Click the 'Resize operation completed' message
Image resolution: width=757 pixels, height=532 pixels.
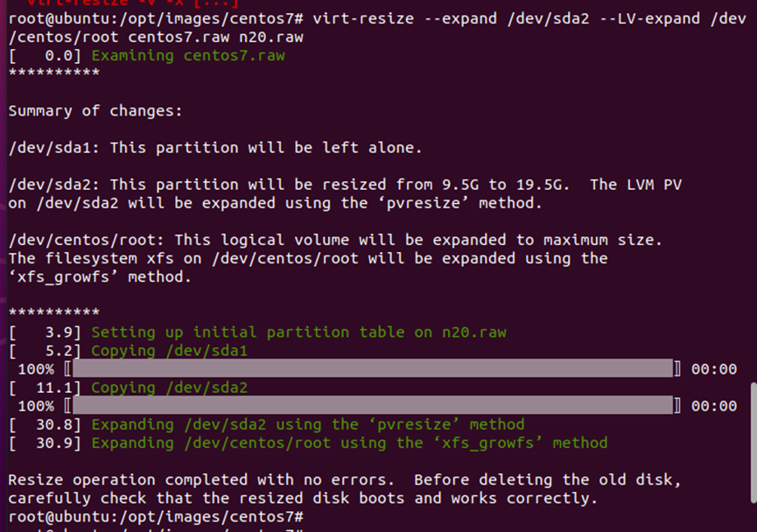345,489
